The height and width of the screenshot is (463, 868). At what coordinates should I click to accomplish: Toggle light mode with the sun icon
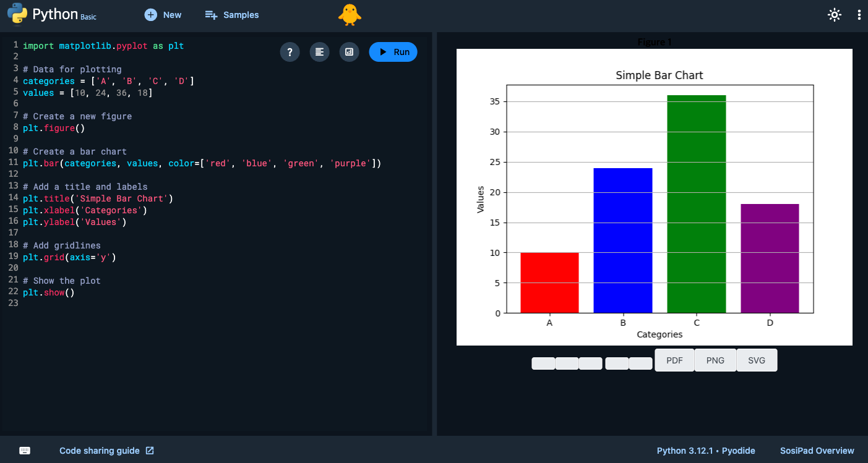[x=835, y=14]
